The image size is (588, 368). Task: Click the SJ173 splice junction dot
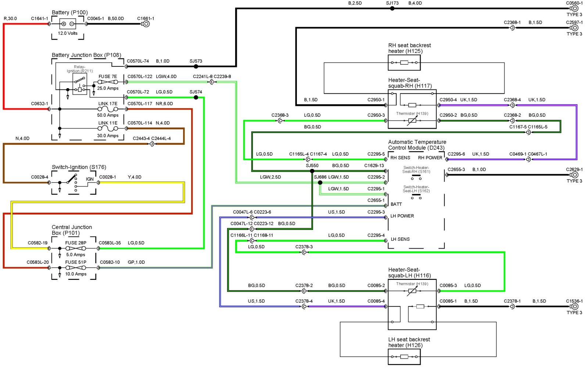392,8
